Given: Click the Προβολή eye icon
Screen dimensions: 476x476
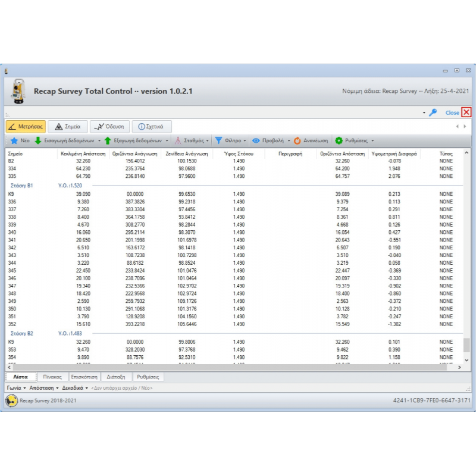Looking at the screenshot, I should pyautogui.click(x=256, y=141).
